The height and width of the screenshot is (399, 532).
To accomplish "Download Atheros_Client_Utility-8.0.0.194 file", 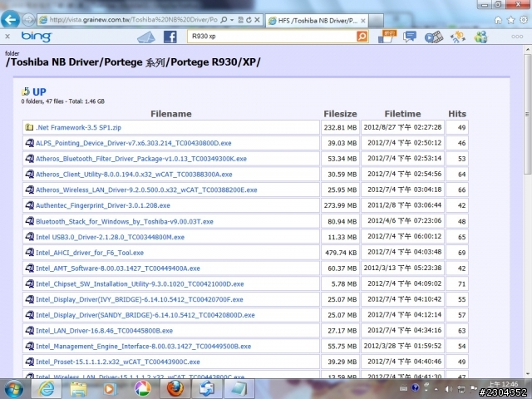I will pos(134,175).
